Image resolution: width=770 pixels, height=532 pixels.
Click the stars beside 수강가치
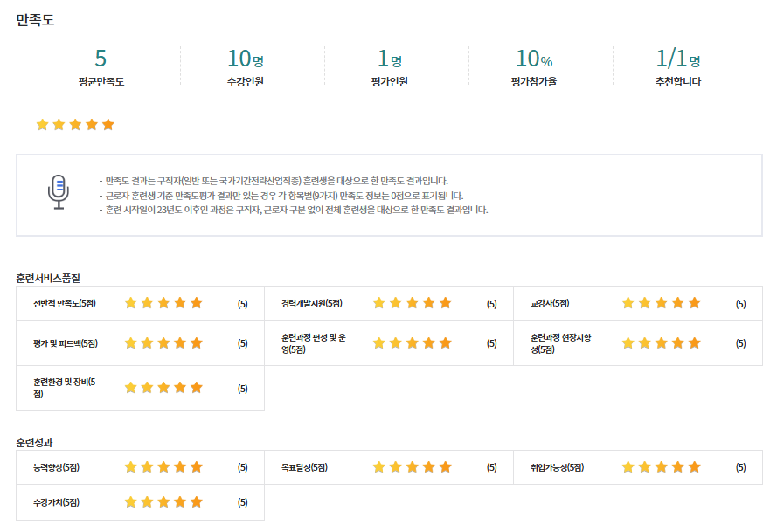tap(163, 502)
